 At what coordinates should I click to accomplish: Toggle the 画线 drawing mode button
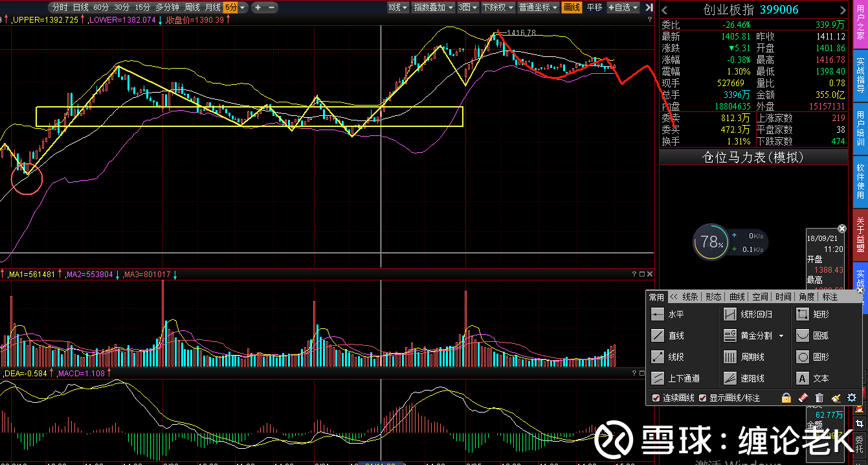pyautogui.click(x=572, y=7)
